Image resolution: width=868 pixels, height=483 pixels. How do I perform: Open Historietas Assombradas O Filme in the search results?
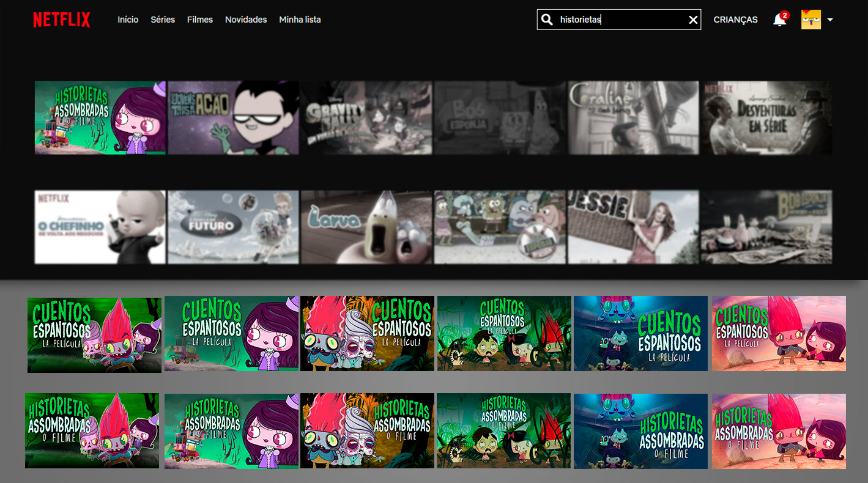[100, 117]
